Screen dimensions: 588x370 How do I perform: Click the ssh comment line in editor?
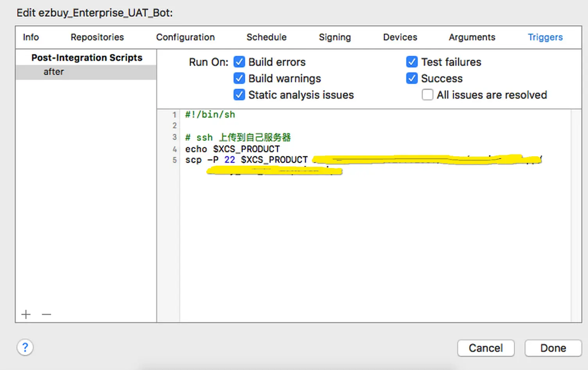click(x=238, y=138)
